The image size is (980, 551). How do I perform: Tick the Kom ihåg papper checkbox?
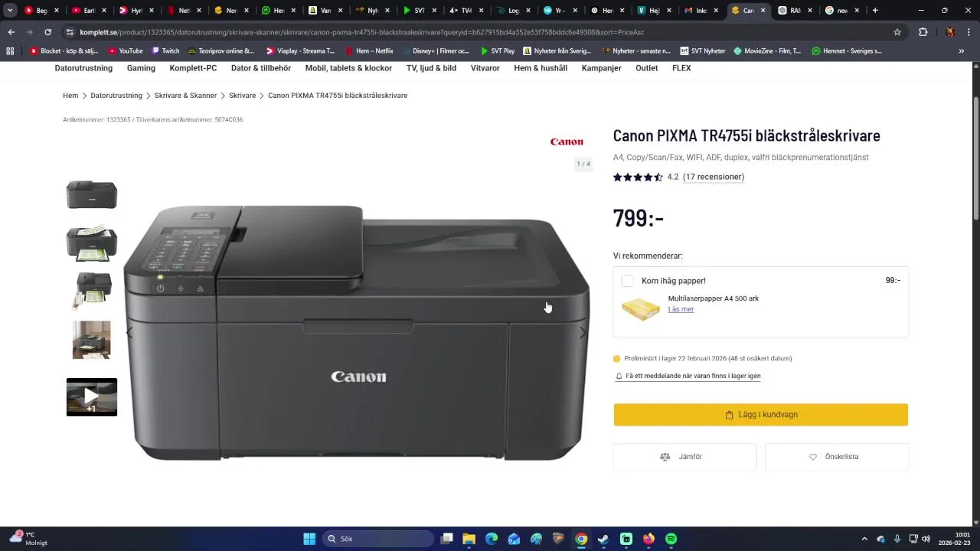(x=627, y=281)
